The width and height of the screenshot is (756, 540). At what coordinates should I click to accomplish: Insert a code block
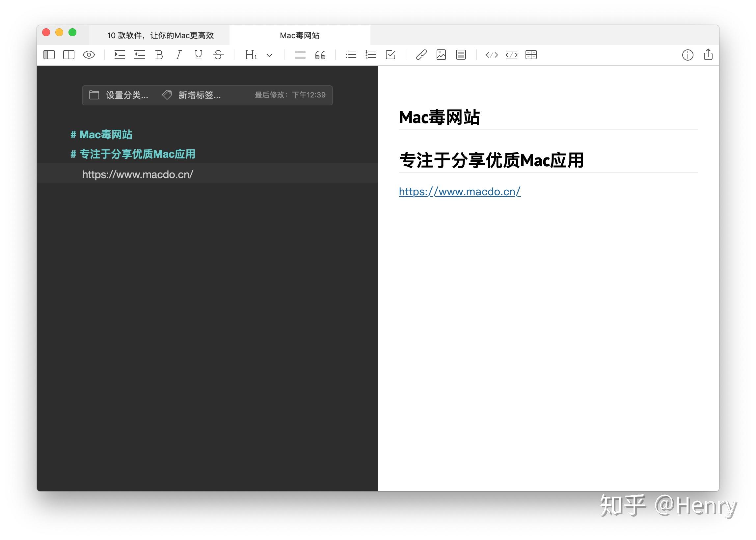pyautogui.click(x=512, y=55)
